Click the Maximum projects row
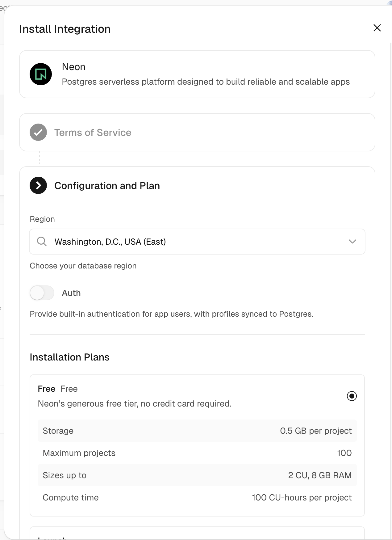392x540 pixels. pyautogui.click(x=197, y=453)
